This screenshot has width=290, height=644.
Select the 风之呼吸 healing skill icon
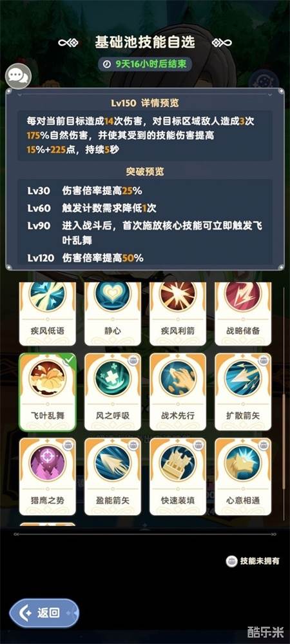[113, 378]
